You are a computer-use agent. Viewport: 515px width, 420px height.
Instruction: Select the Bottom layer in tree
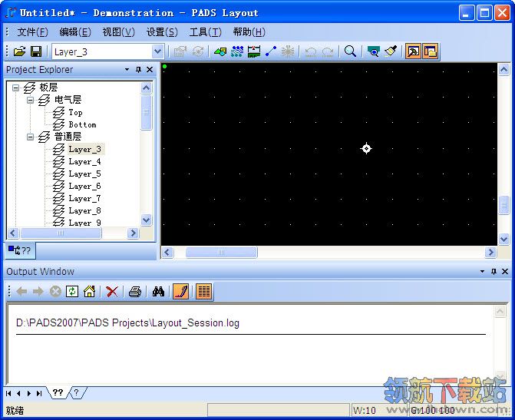(82, 124)
